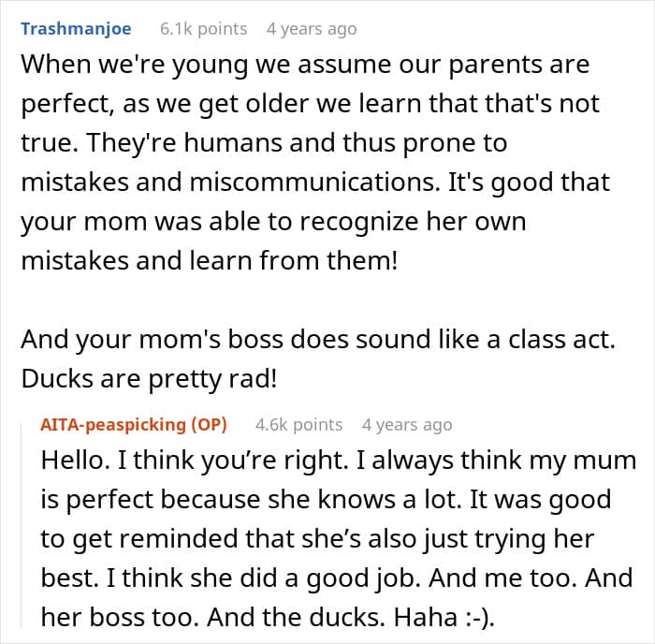Image resolution: width=655 pixels, height=644 pixels.
Task: Click the line starting "to get reminded that she's"
Action: coord(318,538)
